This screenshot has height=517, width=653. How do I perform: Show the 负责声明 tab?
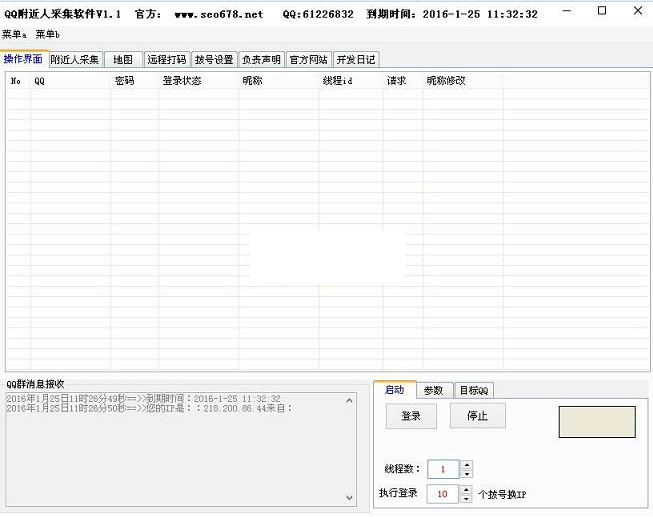coord(261,59)
